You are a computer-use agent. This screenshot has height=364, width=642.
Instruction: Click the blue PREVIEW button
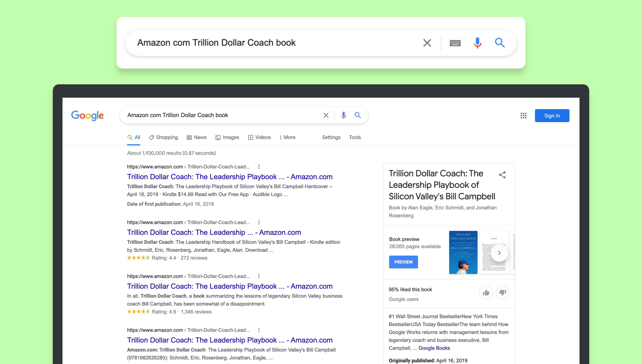point(403,262)
